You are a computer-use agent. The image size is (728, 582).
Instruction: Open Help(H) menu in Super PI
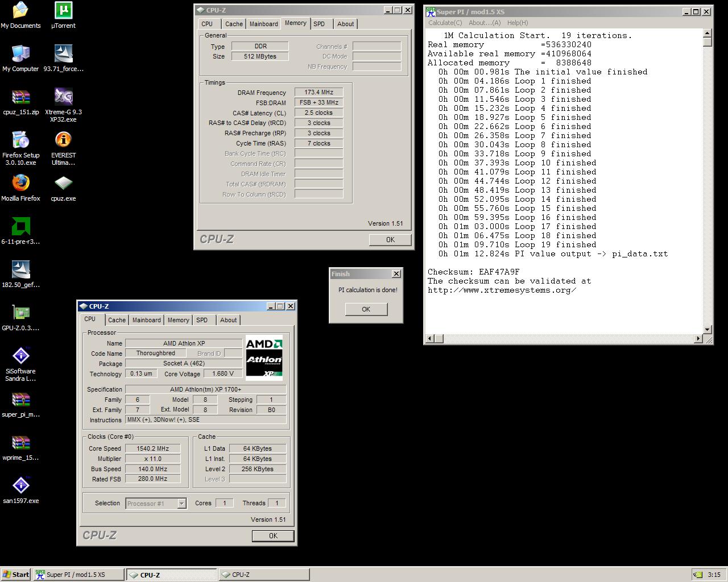pos(518,23)
